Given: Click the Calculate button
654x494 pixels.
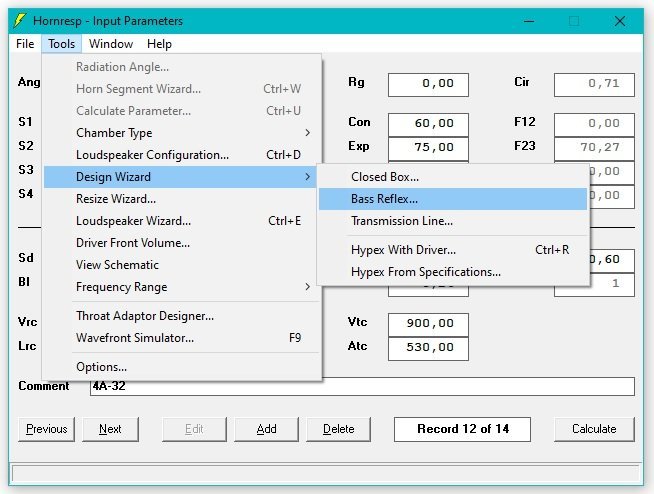Looking at the screenshot, I should tap(594, 429).
